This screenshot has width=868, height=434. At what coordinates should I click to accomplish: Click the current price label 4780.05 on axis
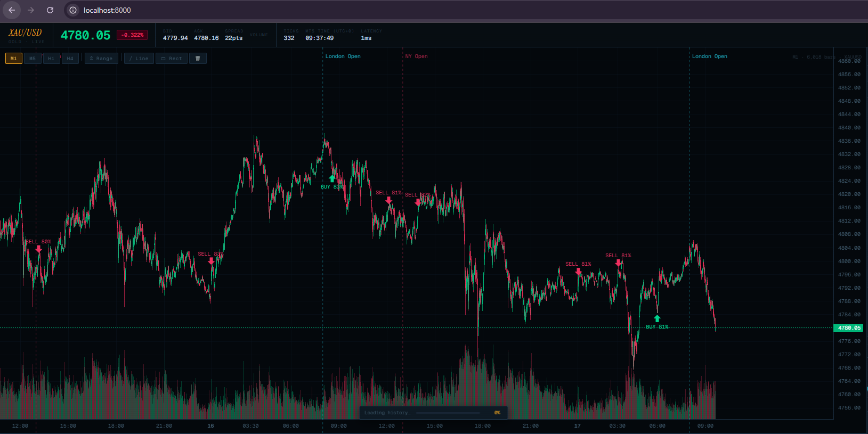tap(848, 328)
